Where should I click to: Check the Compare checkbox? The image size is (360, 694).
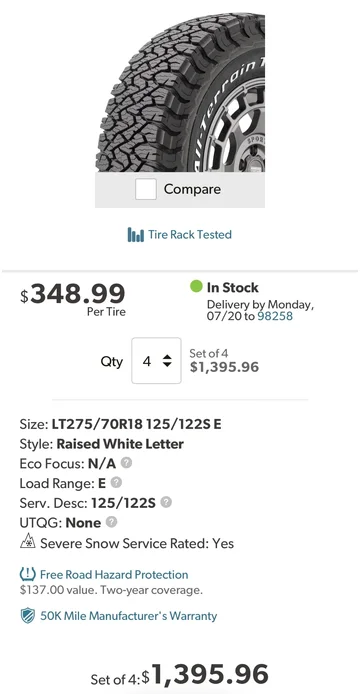146,189
